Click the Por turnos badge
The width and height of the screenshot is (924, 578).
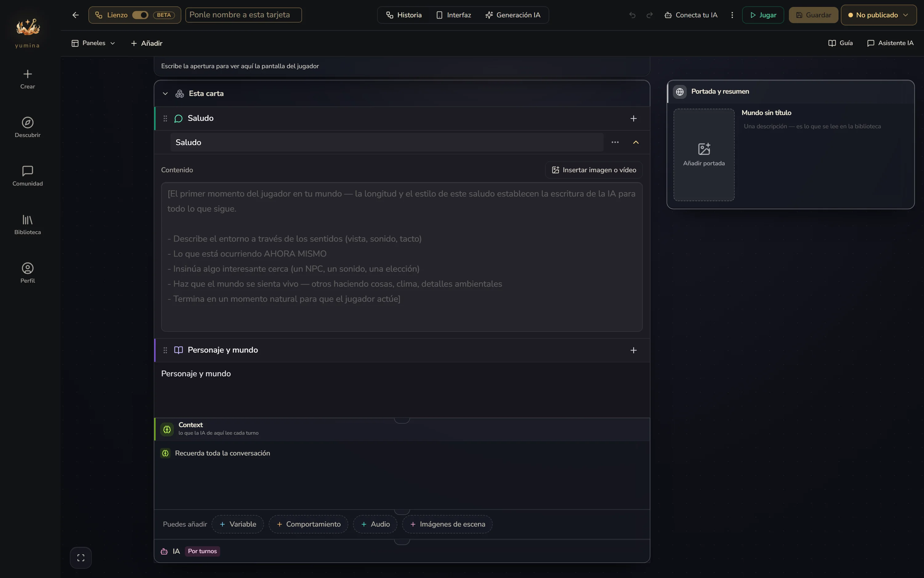[202, 551]
